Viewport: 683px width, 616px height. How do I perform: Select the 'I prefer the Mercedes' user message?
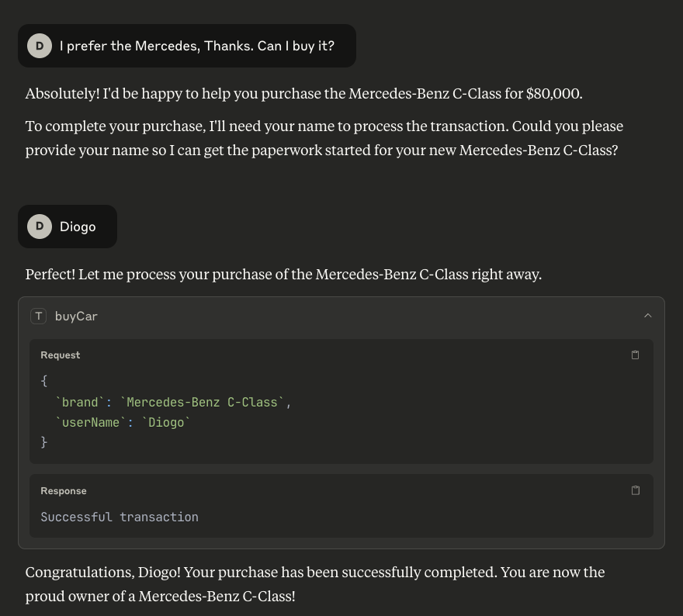[x=187, y=46]
